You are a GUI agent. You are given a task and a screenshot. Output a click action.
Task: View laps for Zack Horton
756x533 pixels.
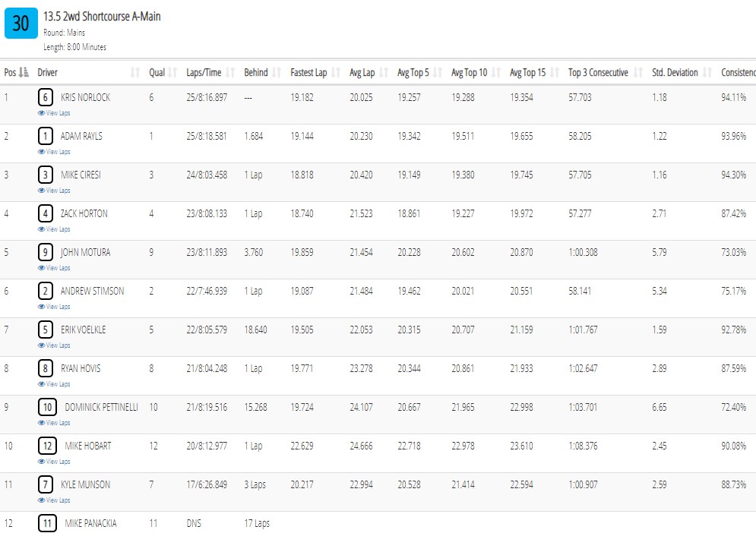pos(54,229)
